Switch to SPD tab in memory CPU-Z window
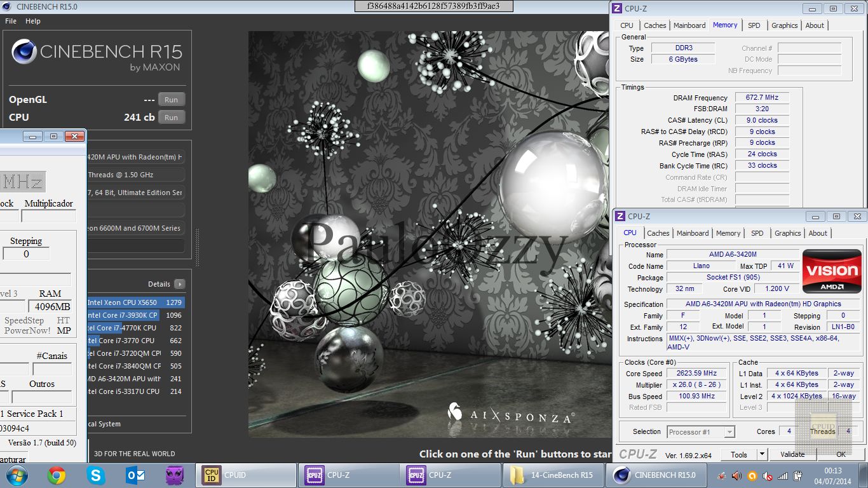 pyautogui.click(x=754, y=25)
